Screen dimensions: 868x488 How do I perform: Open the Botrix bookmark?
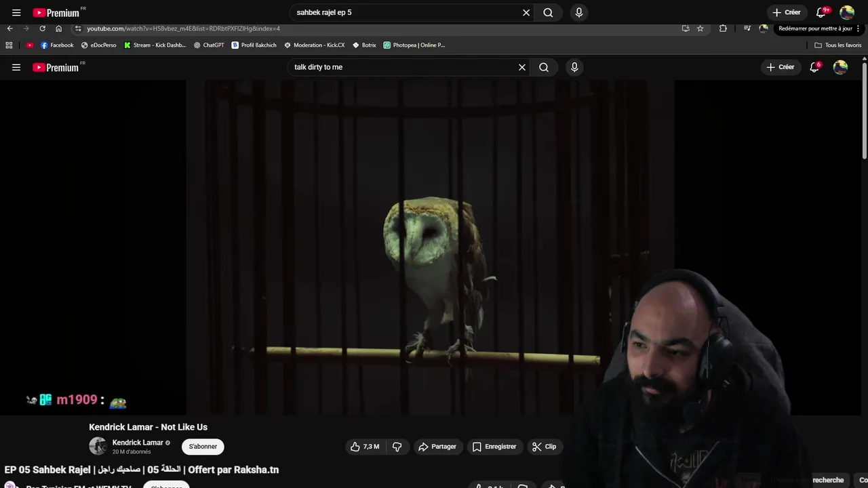(364, 45)
